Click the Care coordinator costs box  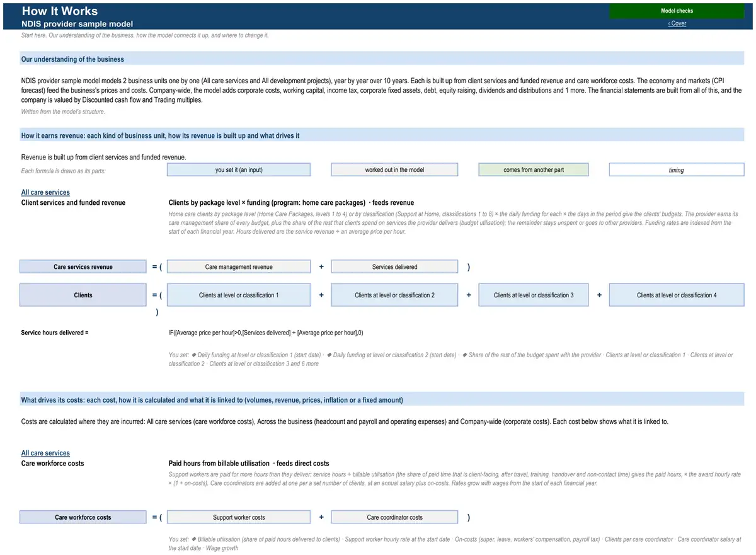[x=394, y=517]
